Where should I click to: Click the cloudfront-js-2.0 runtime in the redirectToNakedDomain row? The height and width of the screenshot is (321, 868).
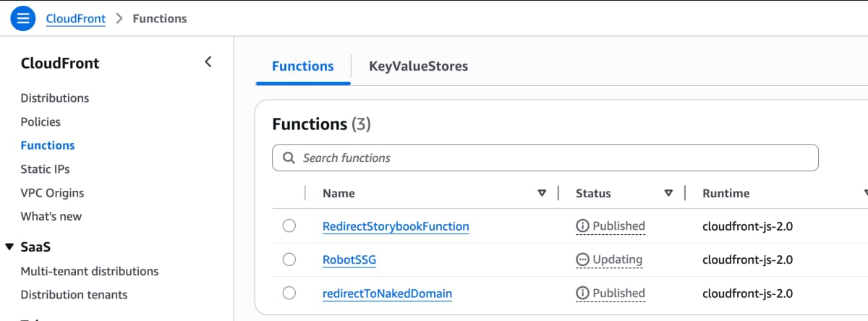click(x=748, y=293)
